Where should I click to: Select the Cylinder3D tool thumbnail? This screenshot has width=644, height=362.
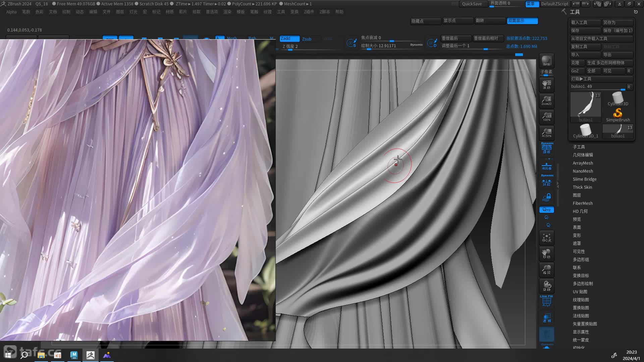pyautogui.click(x=618, y=99)
